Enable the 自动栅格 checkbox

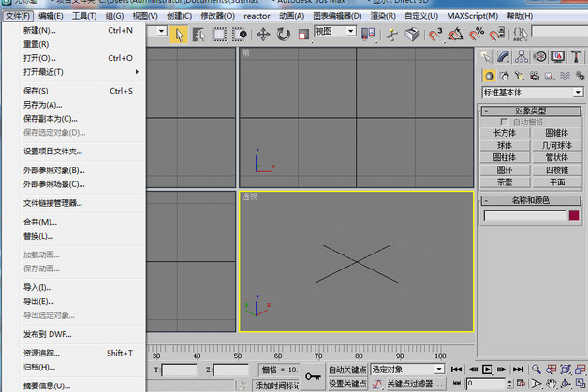(505, 123)
